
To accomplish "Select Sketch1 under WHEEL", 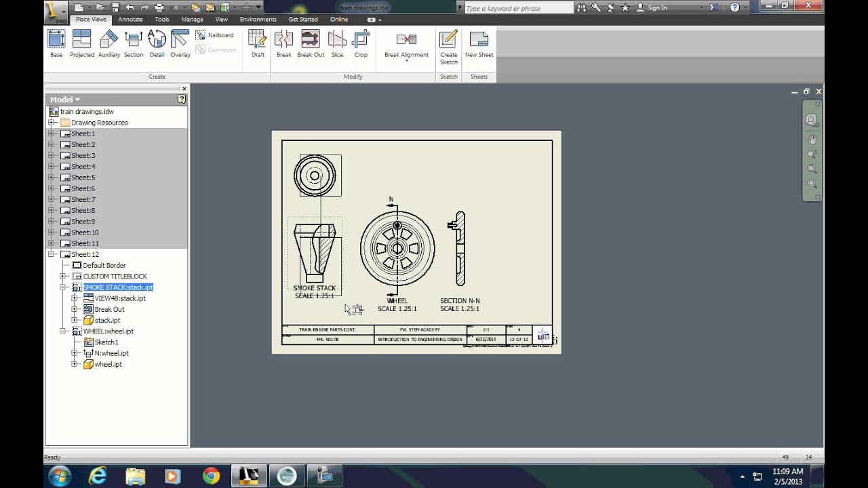I will [106, 342].
